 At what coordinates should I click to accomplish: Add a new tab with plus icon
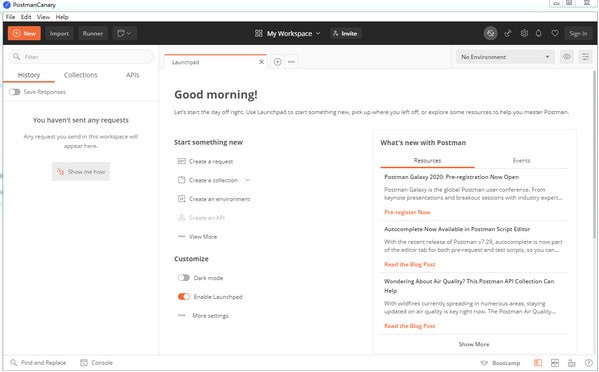pos(278,62)
